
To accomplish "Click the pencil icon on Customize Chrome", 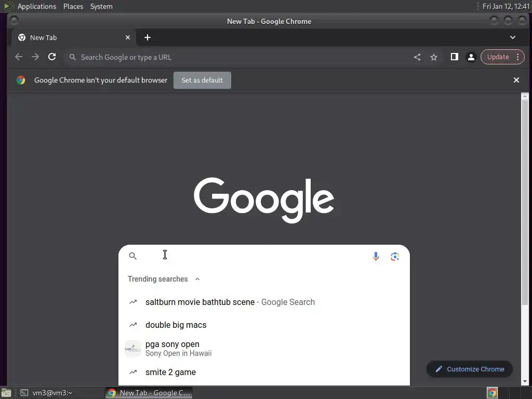I will 438,369.
